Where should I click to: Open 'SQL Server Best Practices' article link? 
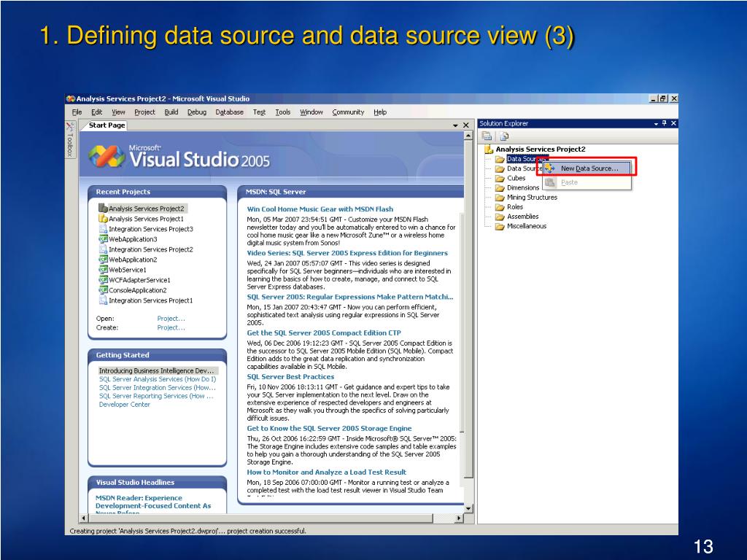[290, 377]
